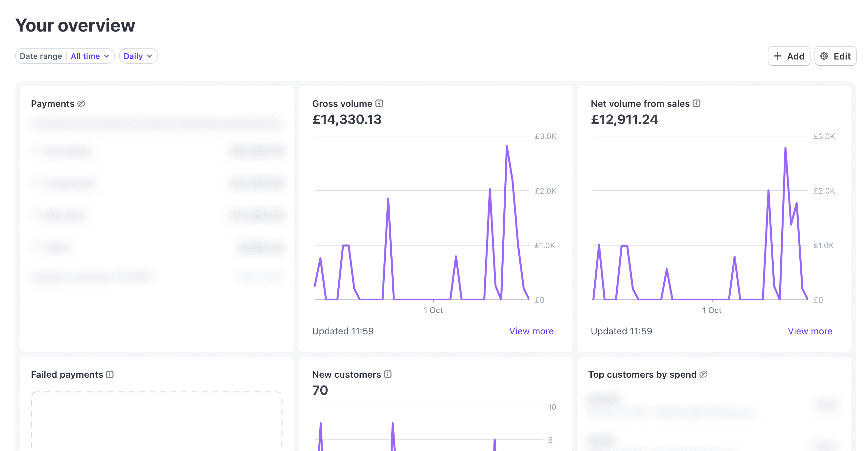Toggle visibility of the Payments panel data
Screen dimensions: 868x451
coord(82,104)
